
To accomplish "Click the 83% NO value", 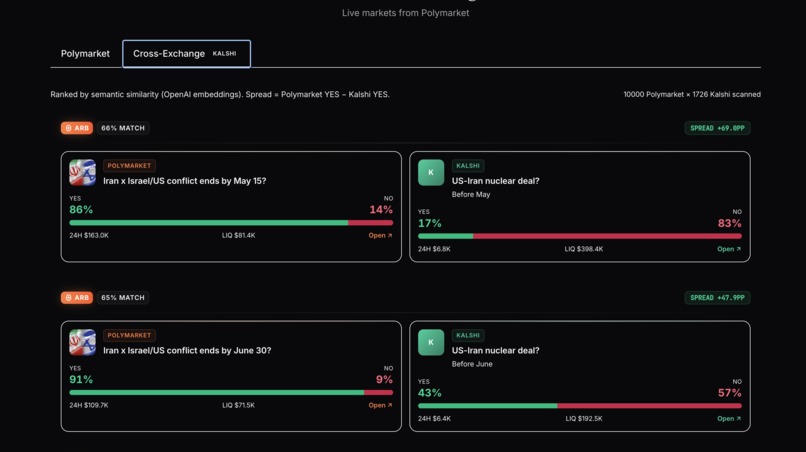I will 729,223.
